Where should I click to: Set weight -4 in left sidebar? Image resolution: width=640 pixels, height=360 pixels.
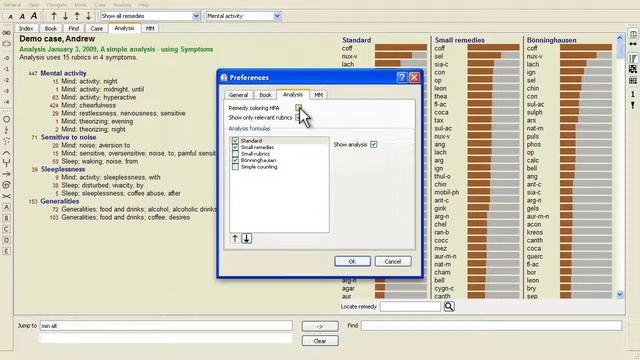click(7, 102)
